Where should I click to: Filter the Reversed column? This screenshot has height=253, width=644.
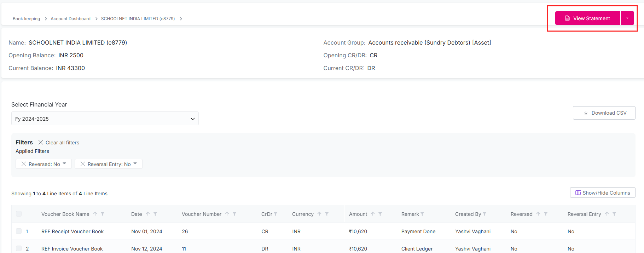[x=546, y=214]
